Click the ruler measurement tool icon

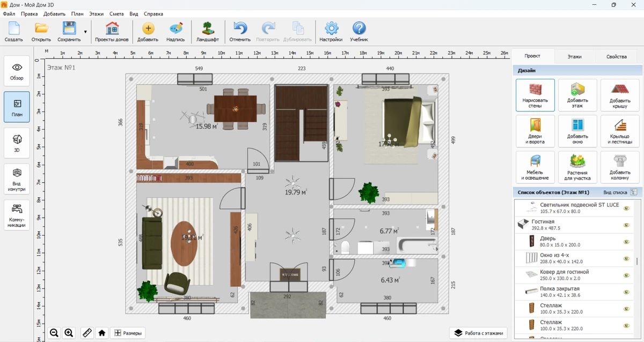87,333
